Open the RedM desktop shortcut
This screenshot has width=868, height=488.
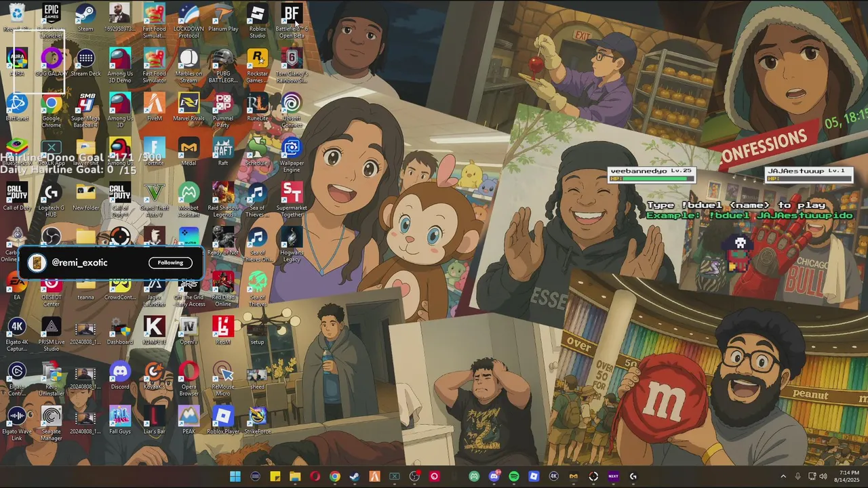click(223, 331)
